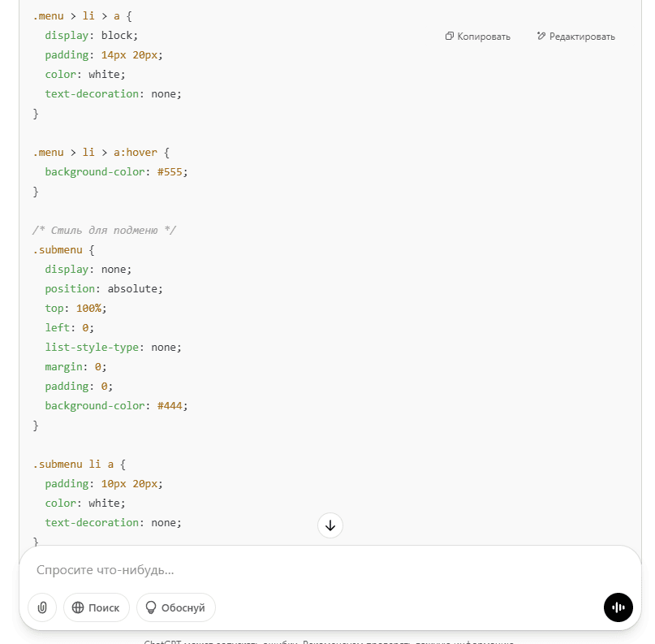Click the 'display: block;' code line
This screenshot has width=655, height=644.
click(91, 36)
